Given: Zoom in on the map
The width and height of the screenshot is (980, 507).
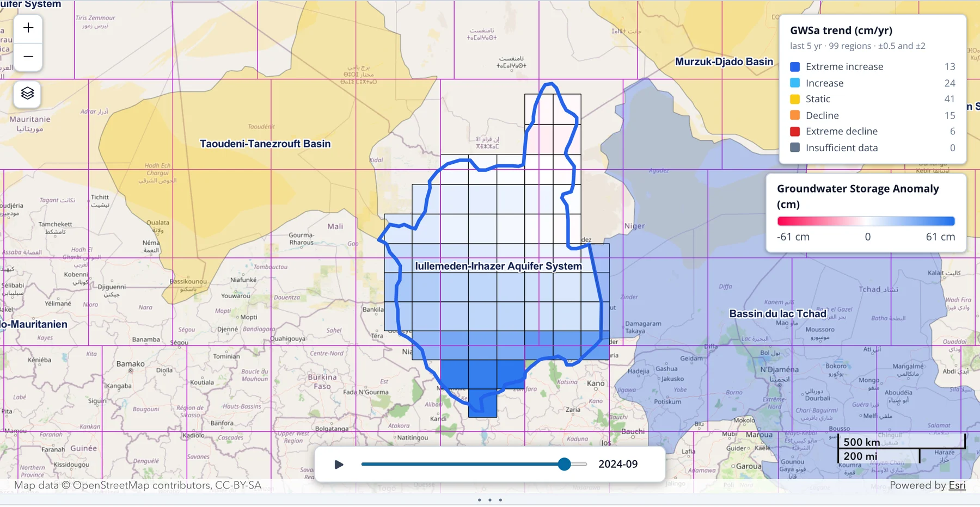Looking at the screenshot, I should [28, 28].
